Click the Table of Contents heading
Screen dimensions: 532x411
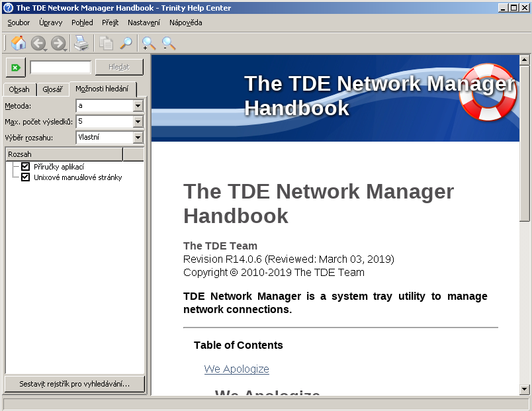point(238,345)
